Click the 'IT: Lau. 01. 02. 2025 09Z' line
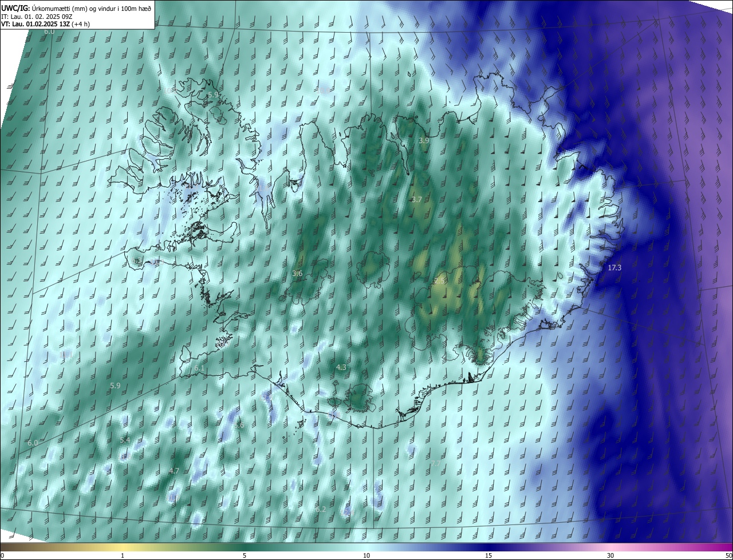The image size is (733, 560). pos(37,16)
